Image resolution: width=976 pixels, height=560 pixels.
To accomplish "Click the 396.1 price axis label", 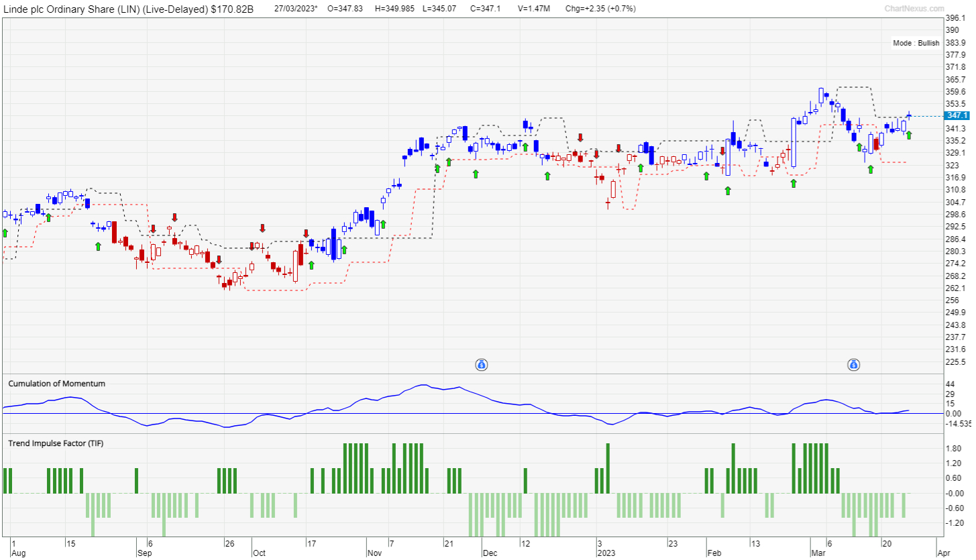I will coord(955,18).
